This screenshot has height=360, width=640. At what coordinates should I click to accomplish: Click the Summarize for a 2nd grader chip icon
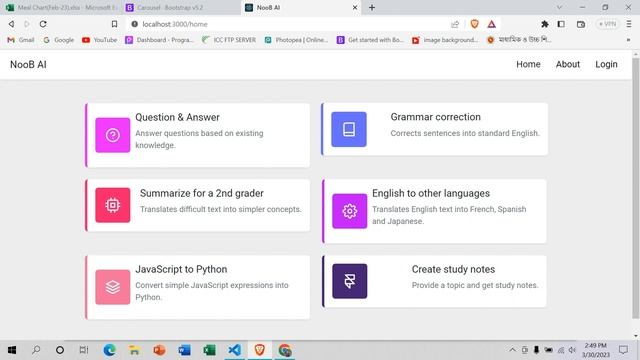[x=113, y=205]
